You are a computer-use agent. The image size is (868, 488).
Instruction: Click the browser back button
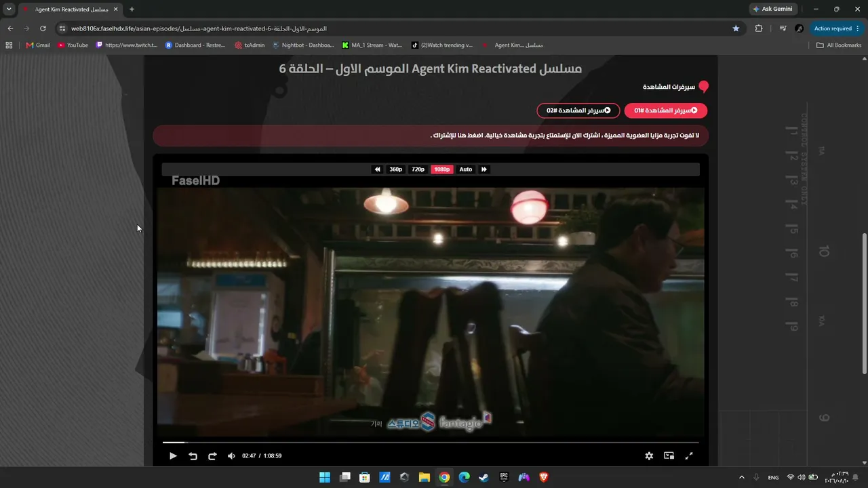(10, 28)
